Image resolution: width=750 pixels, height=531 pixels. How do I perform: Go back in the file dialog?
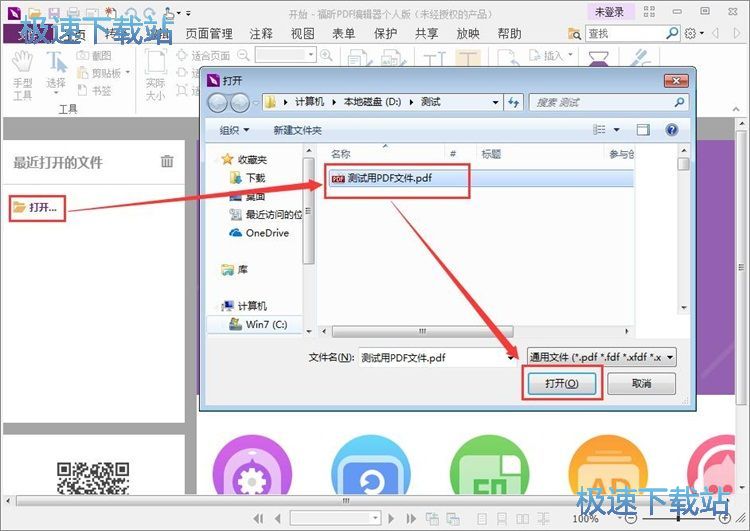click(x=218, y=102)
